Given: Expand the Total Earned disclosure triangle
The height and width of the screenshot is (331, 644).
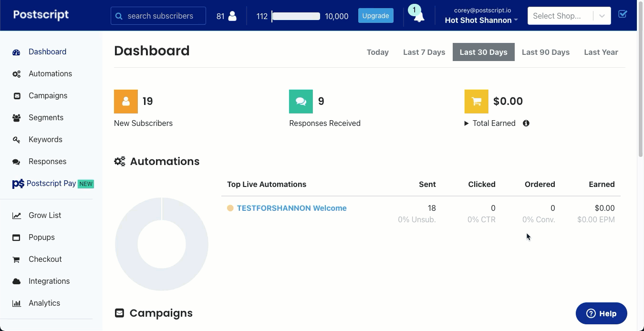Looking at the screenshot, I should (467, 123).
